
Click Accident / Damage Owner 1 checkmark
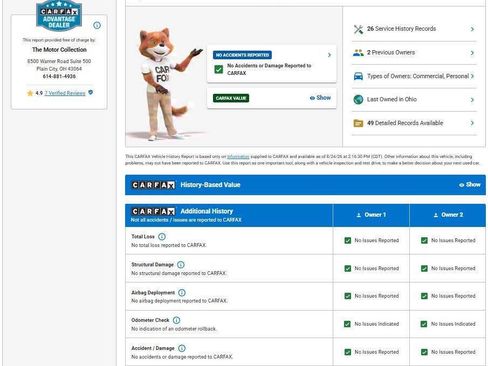tap(348, 352)
